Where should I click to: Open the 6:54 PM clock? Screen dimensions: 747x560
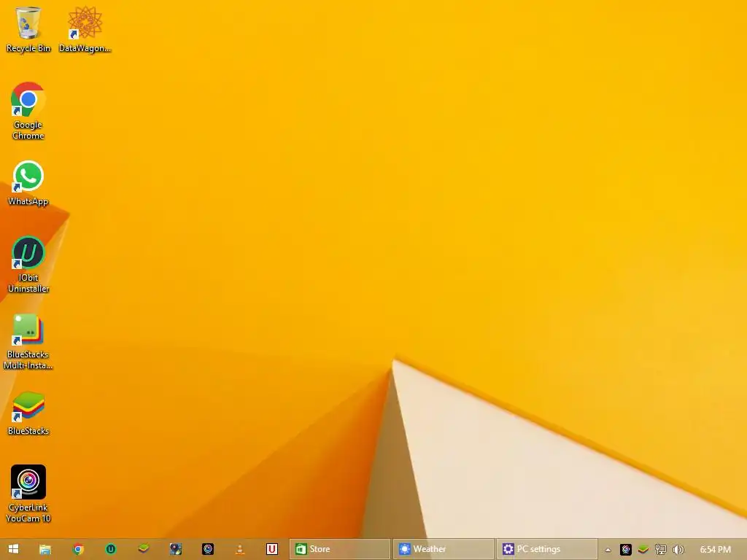pyautogui.click(x=715, y=550)
